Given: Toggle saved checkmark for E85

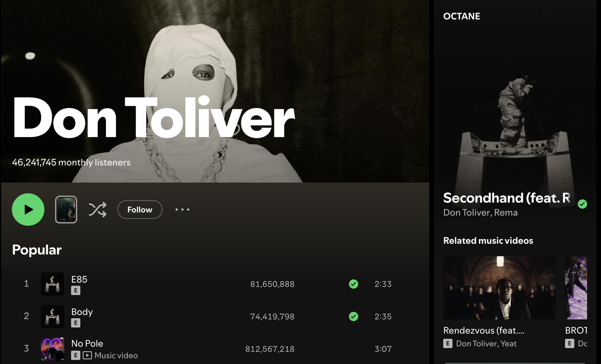Looking at the screenshot, I should pyautogui.click(x=353, y=284).
